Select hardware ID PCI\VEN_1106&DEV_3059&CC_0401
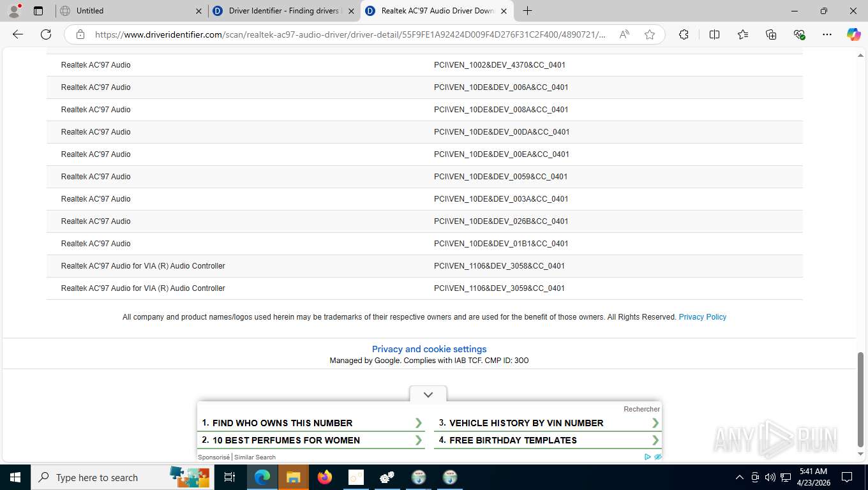Viewport: 868px width, 490px height. (499, 288)
